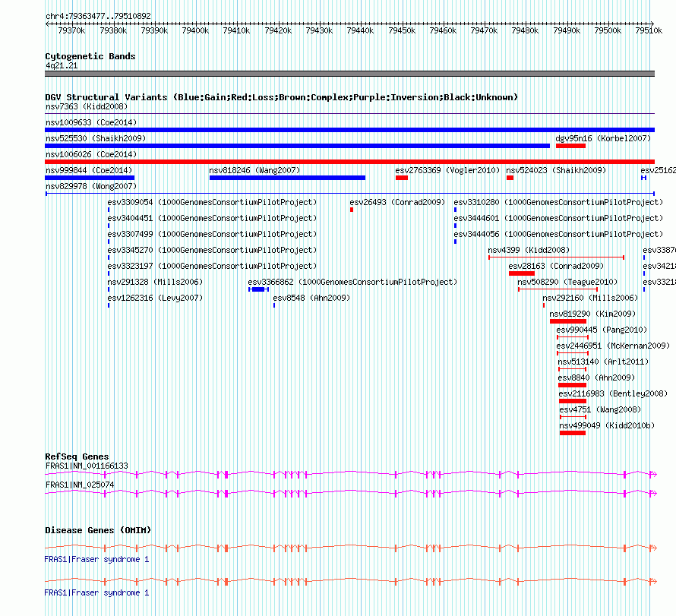This screenshot has height=616, width=676.
Task: Click the esv3444601 variant label
Action: [558, 218]
